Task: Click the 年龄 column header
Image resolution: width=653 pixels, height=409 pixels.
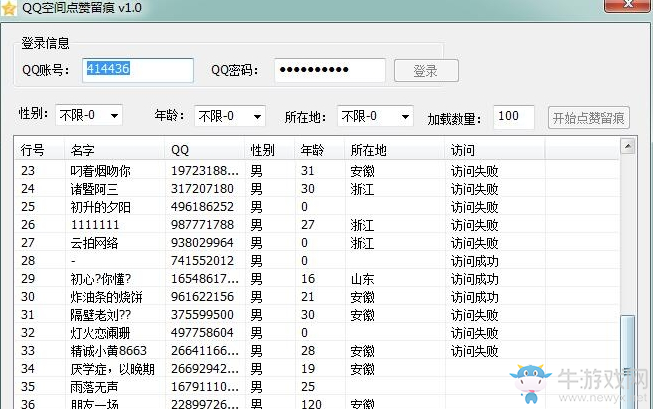Action: (x=320, y=150)
